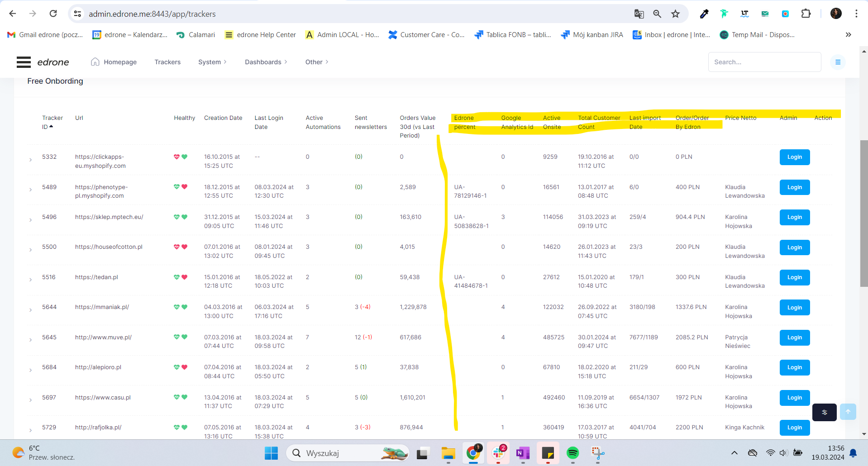Open the Windows Start button
The image size is (868, 466).
tap(271, 453)
